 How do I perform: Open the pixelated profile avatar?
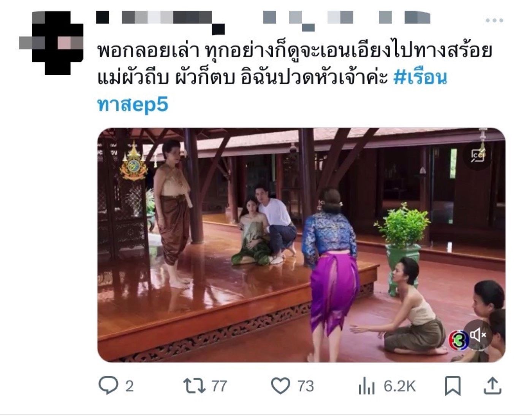(x=51, y=43)
